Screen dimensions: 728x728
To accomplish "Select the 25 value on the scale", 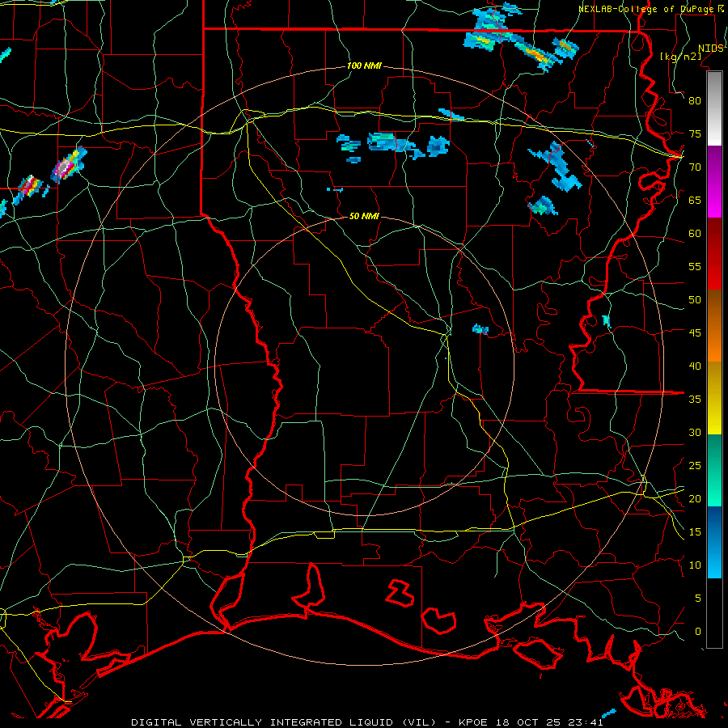I will (695, 466).
